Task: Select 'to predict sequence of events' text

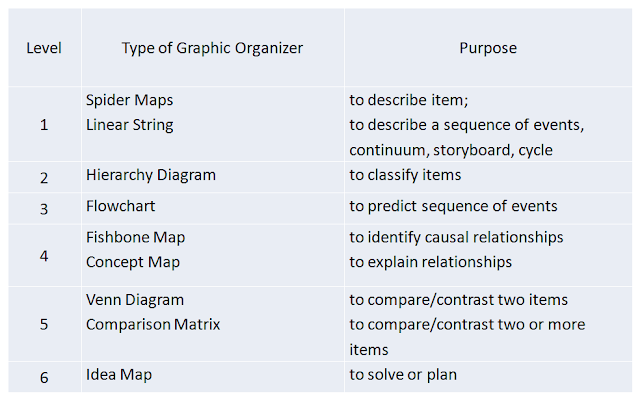Action: 453,206
